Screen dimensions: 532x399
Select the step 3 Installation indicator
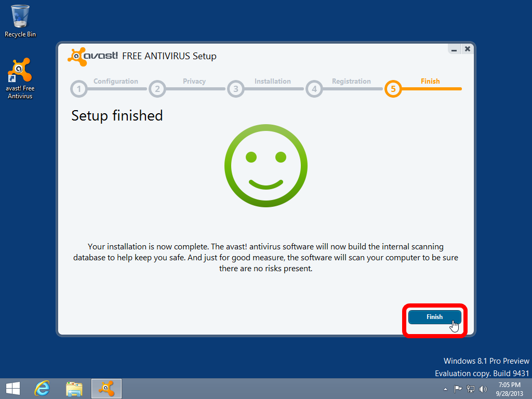tap(235, 89)
